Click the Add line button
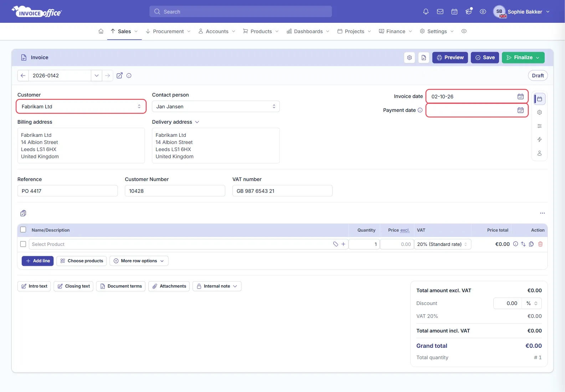Image resolution: width=565 pixels, height=392 pixels. (38, 261)
